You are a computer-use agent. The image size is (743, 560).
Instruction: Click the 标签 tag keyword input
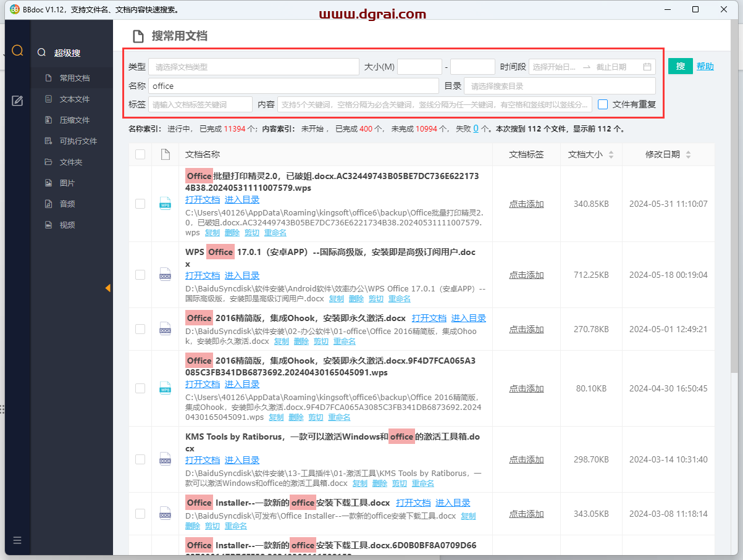click(x=200, y=104)
